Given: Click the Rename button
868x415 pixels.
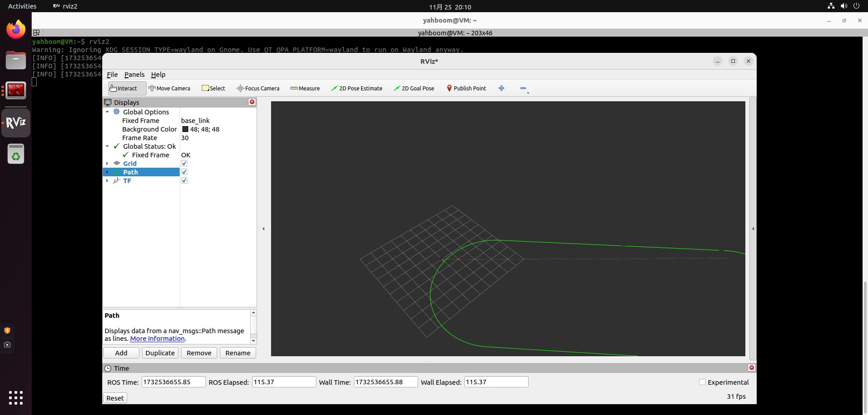Looking at the screenshot, I should 238,353.
